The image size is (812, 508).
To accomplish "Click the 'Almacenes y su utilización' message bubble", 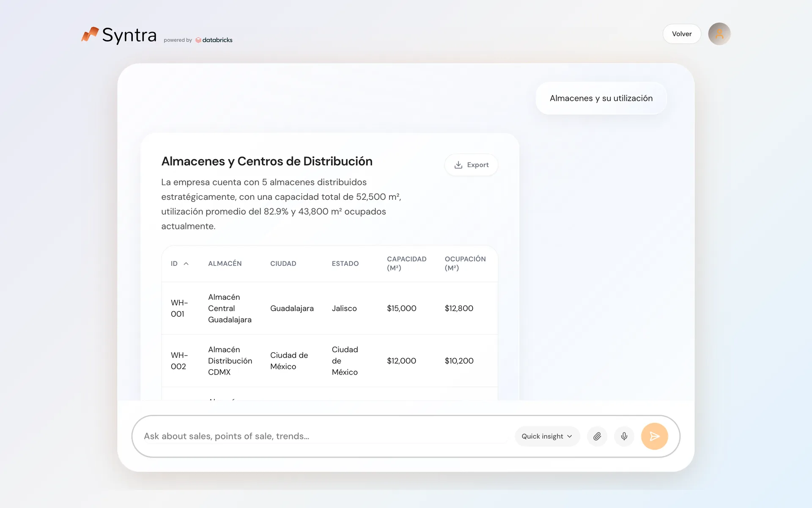I will pos(601,98).
